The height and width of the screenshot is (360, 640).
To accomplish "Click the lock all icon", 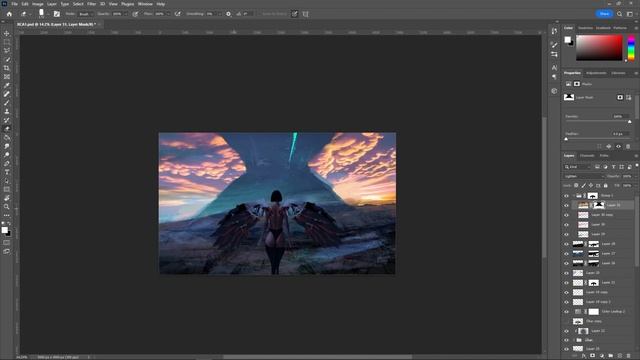I will click(x=606, y=185).
